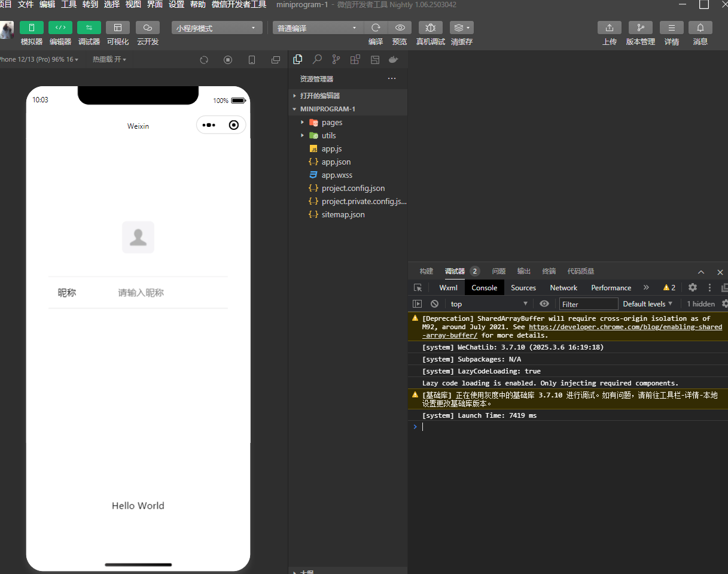The width and height of the screenshot is (728, 574).
Task: Switch to the 终端 terminal tab
Action: pyautogui.click(x=549, y=271)
